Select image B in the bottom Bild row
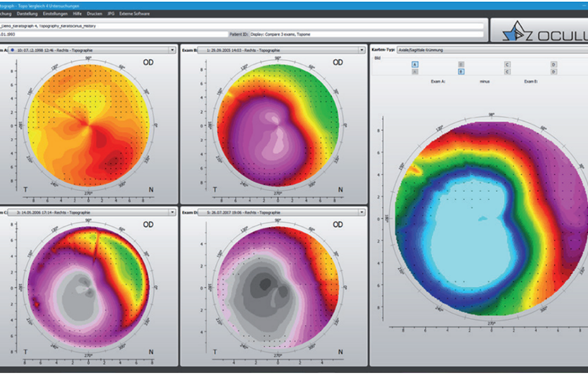The width and height of the screenshot is (588, 374). pyautogui.click(x=461, y=72)
